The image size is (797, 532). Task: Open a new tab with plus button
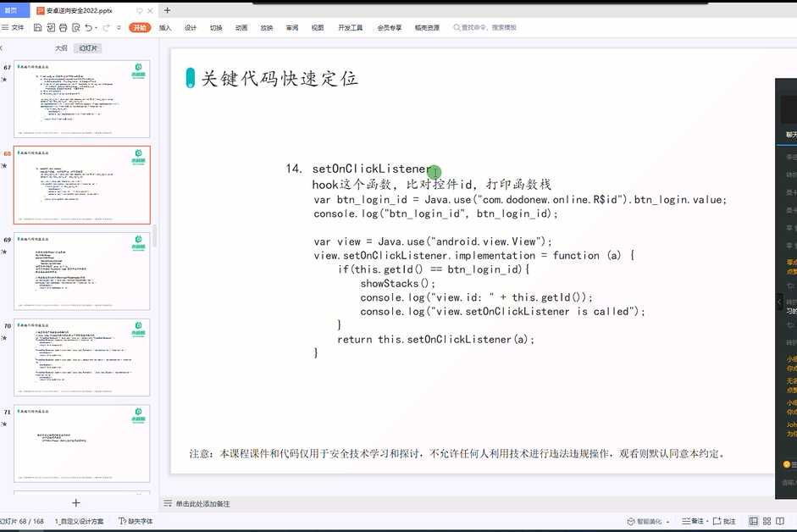(x=167, y=10)
